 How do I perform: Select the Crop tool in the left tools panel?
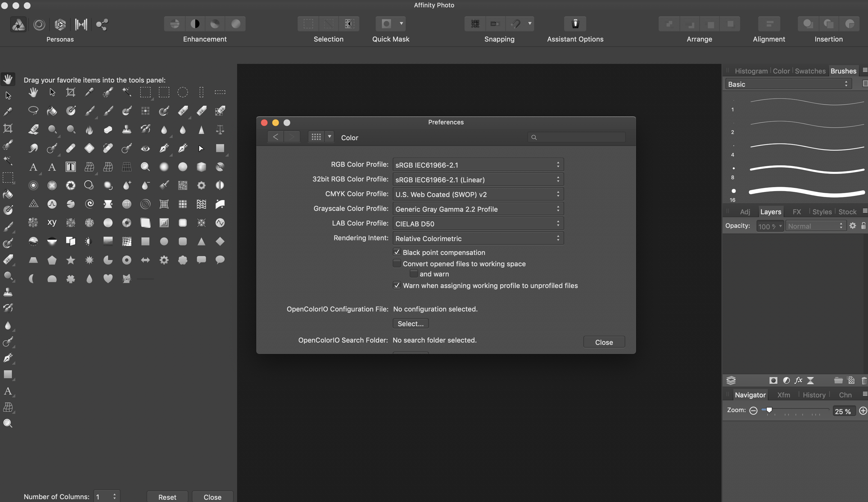click(x=8, y=129)
